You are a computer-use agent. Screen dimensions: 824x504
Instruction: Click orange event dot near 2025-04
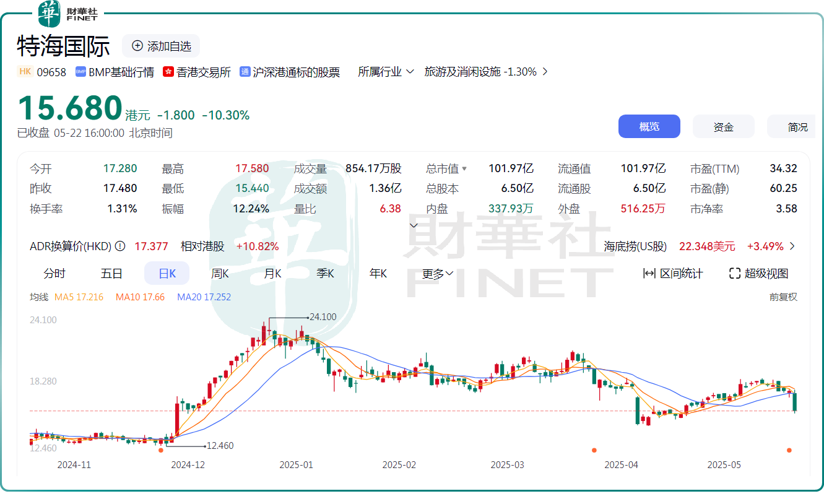(x=594, y=450)
